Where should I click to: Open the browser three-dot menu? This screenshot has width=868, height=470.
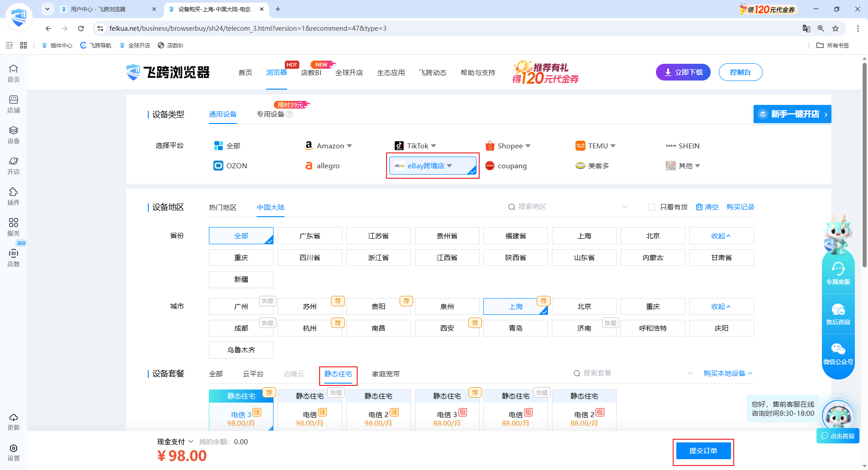858,28
